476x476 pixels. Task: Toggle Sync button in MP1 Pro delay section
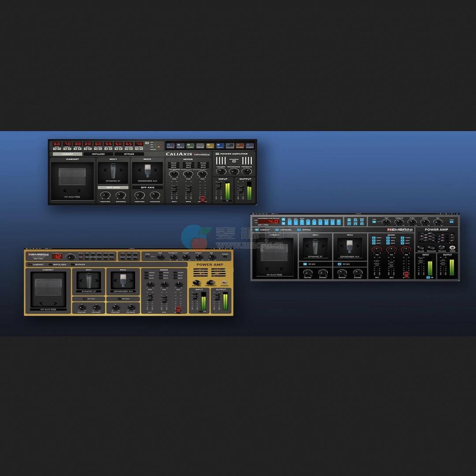point(374,222)
